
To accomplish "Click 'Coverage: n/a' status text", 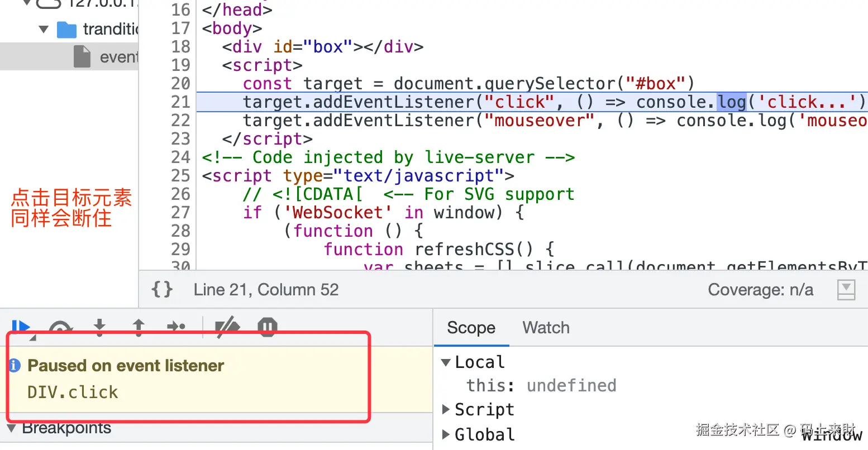I will tap(760, 289).
